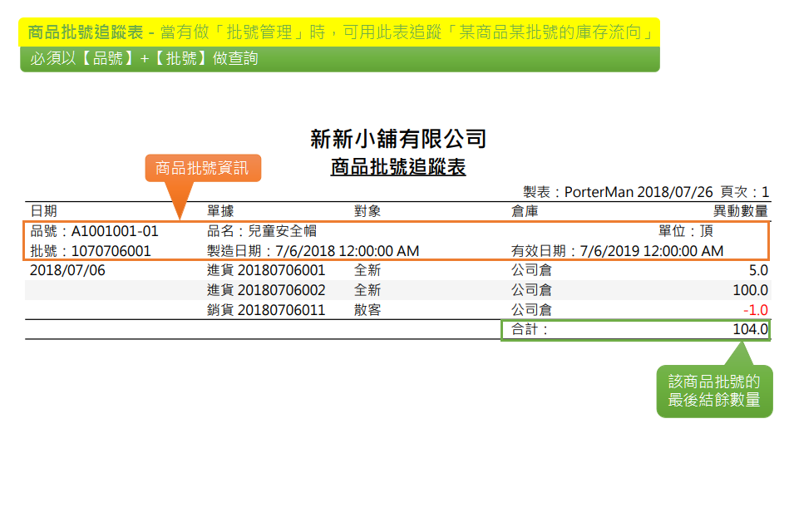Click the 散客 customer entry
Image resolution: width=789 pixels, height=532 pixels.
coord(367,310)
